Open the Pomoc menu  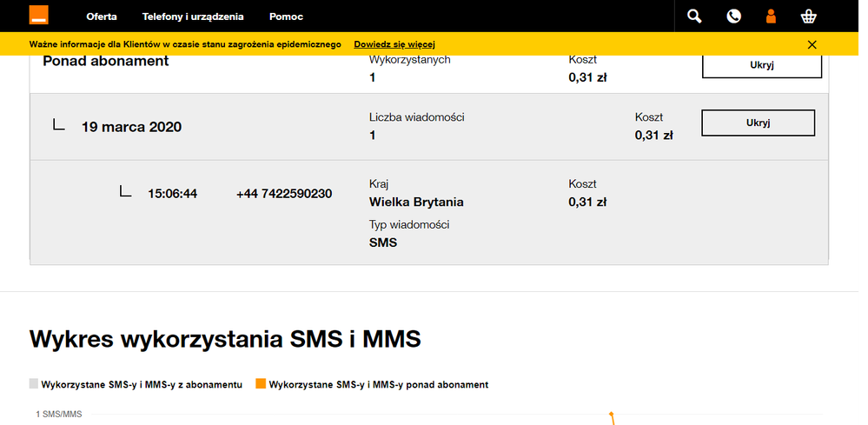pos(286,17)
